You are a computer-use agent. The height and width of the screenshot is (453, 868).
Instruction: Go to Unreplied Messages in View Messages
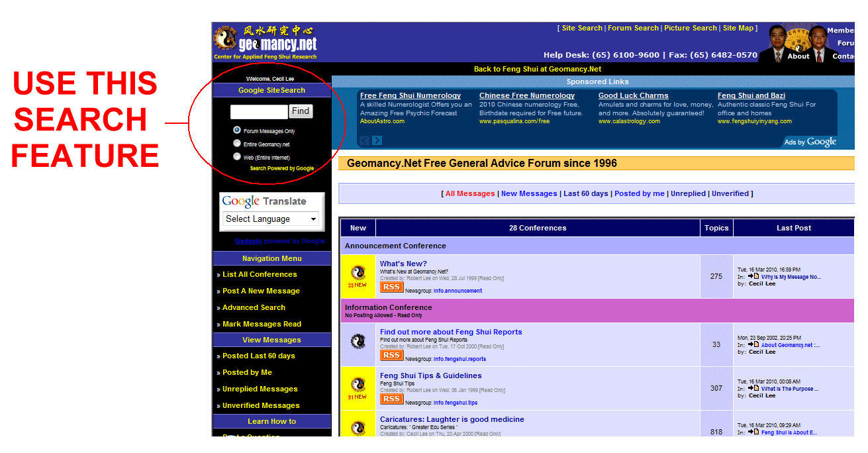pyautogui.click(x=260, y=389)
